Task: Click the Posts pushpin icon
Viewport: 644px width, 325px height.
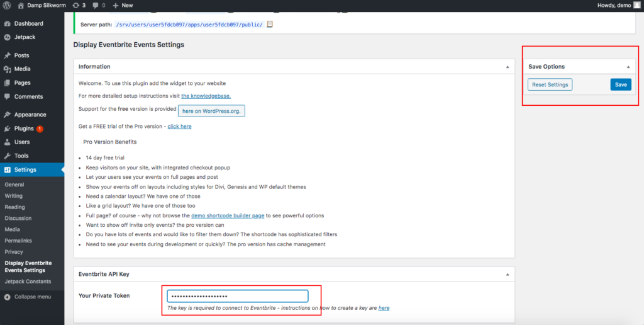Action: (x=7, y=55)
